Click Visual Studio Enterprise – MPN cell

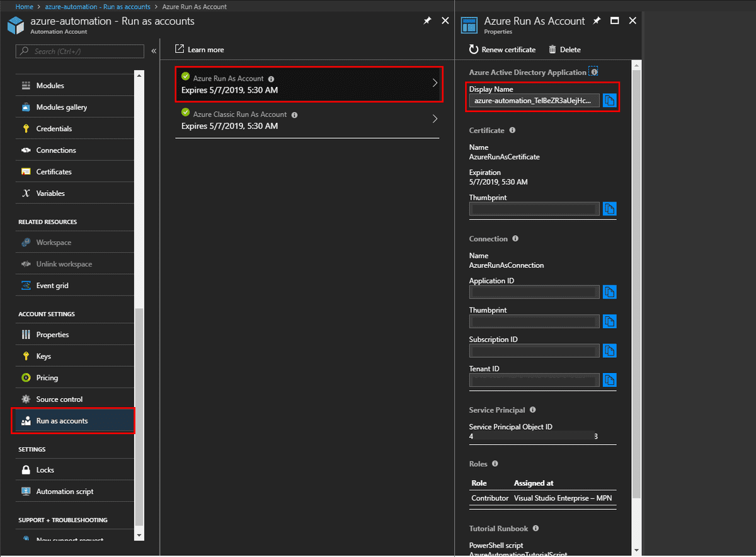tap(563, 498)
